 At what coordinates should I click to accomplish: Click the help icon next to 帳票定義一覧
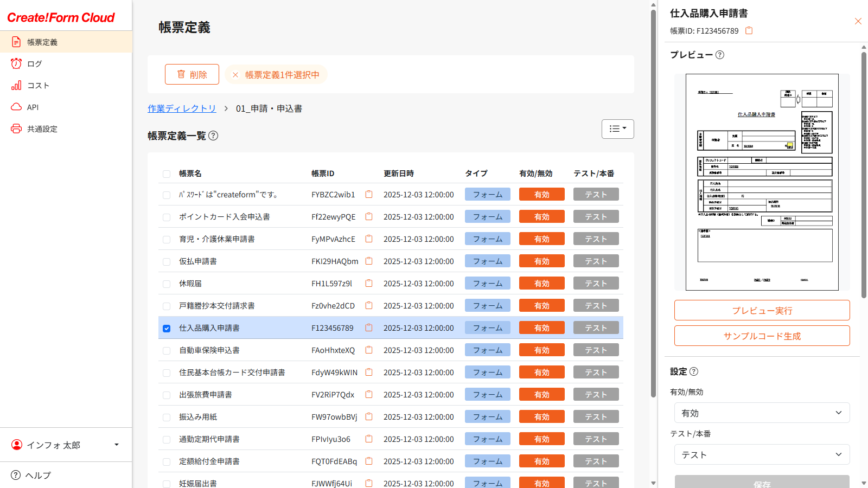[213, 136]
